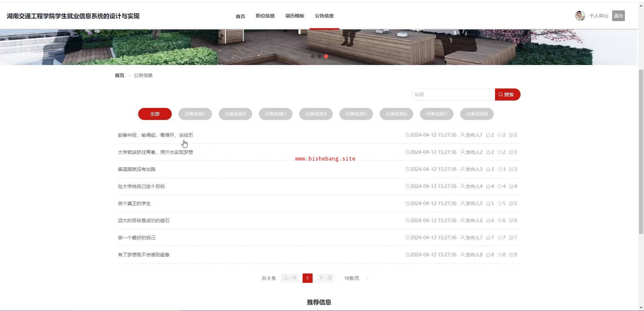
Task: Open announcement 做个真正的学生
Action: tap(134, 203)
